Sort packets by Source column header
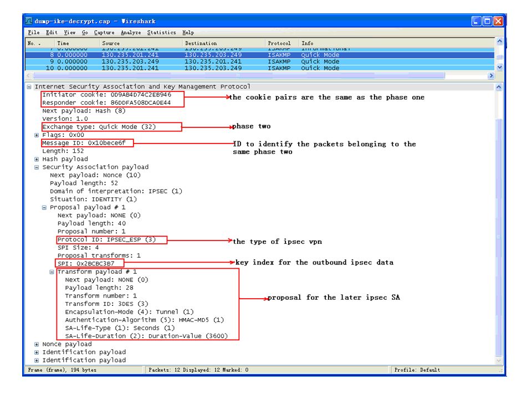This screenshot has width=532, height=399. [141, 43]
